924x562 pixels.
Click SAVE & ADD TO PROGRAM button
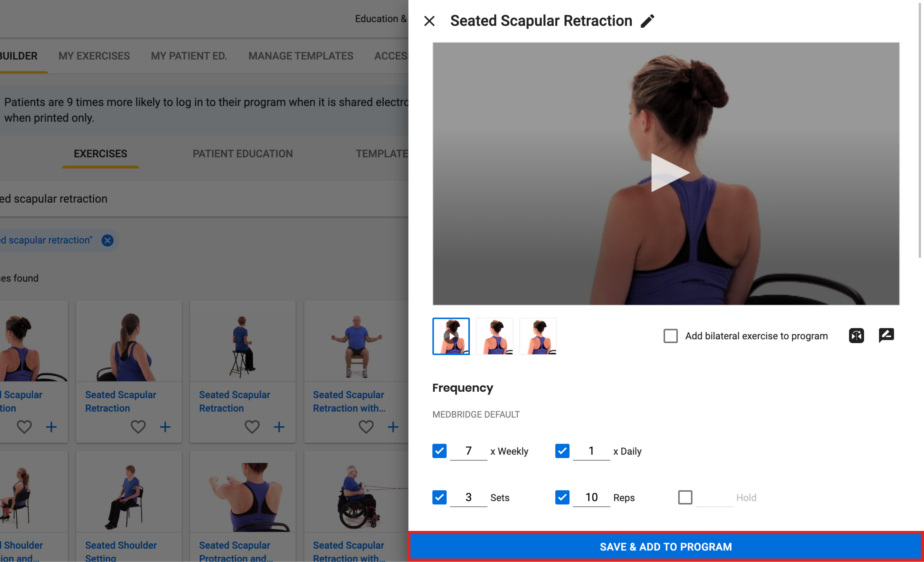(x=666, y=547)
